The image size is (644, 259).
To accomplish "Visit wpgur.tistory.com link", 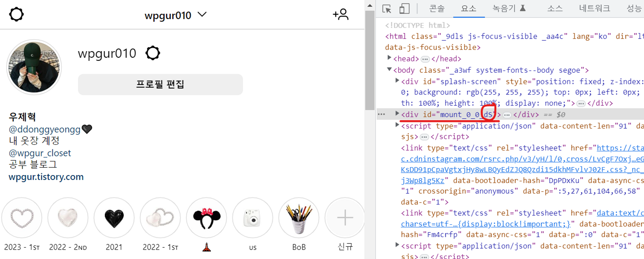I will (46, 177).
